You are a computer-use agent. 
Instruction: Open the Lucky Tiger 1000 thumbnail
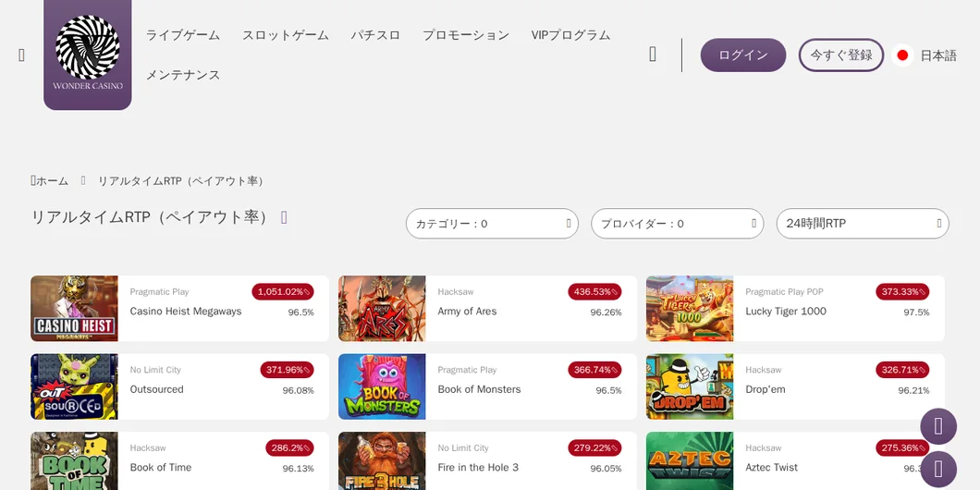(x=690, y=309)
